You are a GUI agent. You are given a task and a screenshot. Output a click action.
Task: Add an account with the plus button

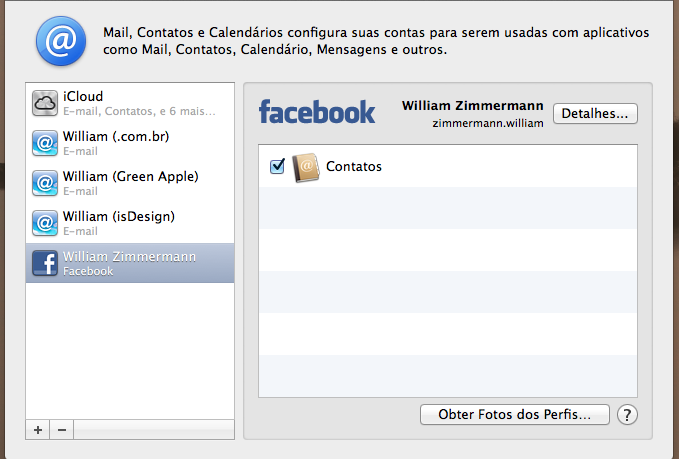pos(38,430)
